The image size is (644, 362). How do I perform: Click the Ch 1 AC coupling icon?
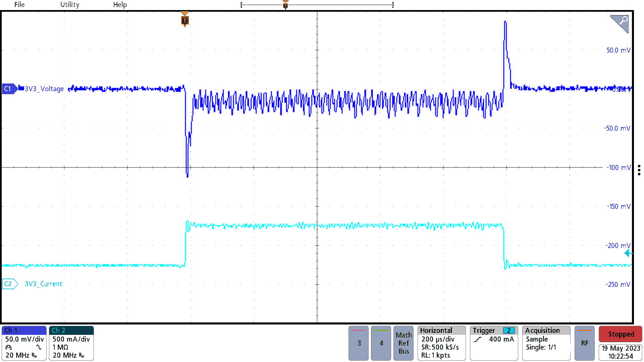(39, 347)
